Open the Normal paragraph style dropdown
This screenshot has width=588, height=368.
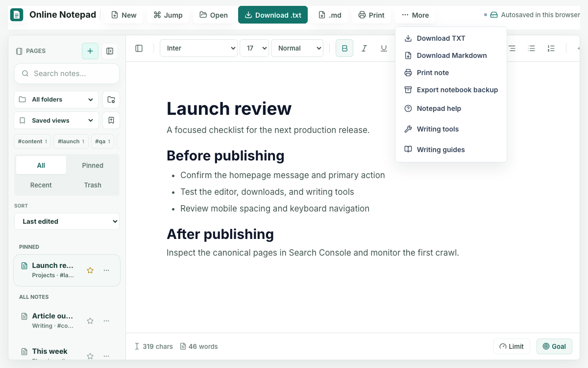tap(297, 48)
